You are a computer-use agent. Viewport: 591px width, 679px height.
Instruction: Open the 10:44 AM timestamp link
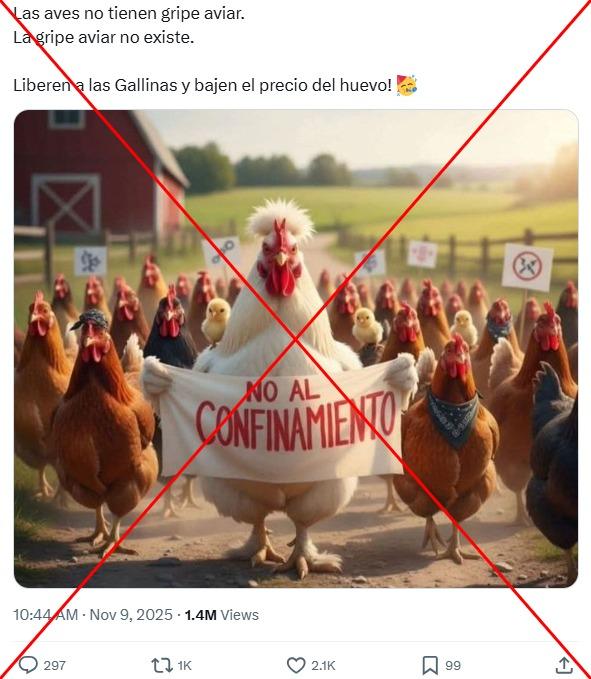(x=45, y=614)
